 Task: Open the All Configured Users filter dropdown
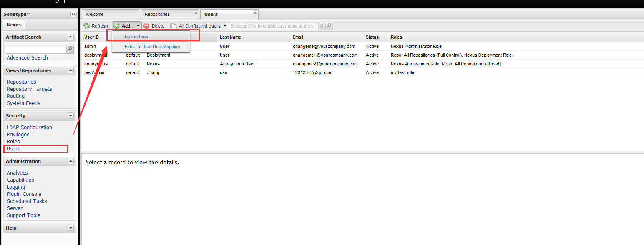point(199,26)
